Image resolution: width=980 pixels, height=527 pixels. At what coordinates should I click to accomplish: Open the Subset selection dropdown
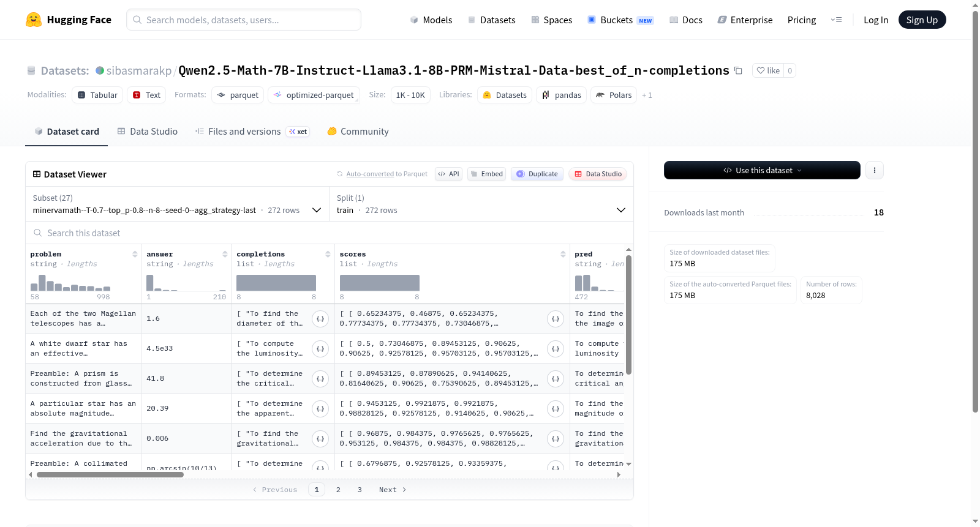[x=178, y=204]
